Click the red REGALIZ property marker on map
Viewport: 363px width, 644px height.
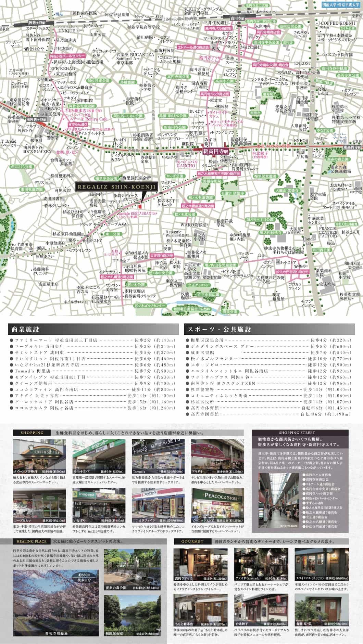(140, 206)
